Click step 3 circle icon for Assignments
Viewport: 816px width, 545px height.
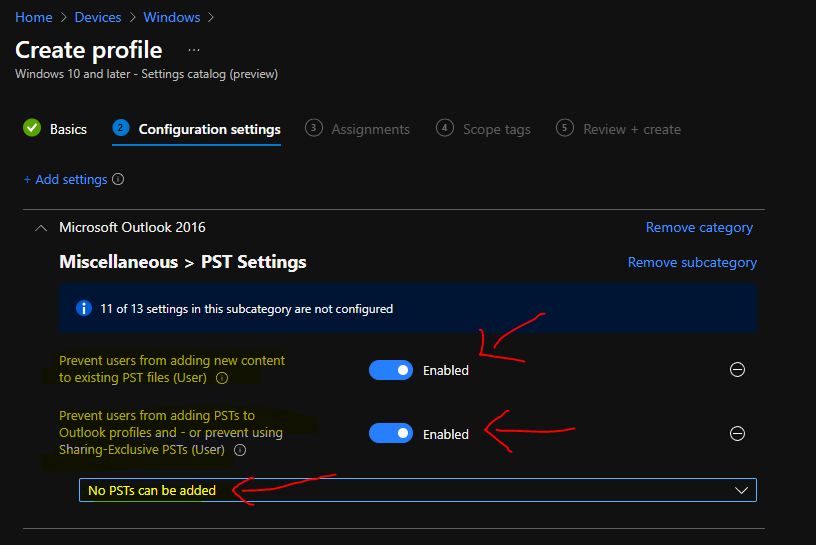pyautogui.click(x=314, y=128)
